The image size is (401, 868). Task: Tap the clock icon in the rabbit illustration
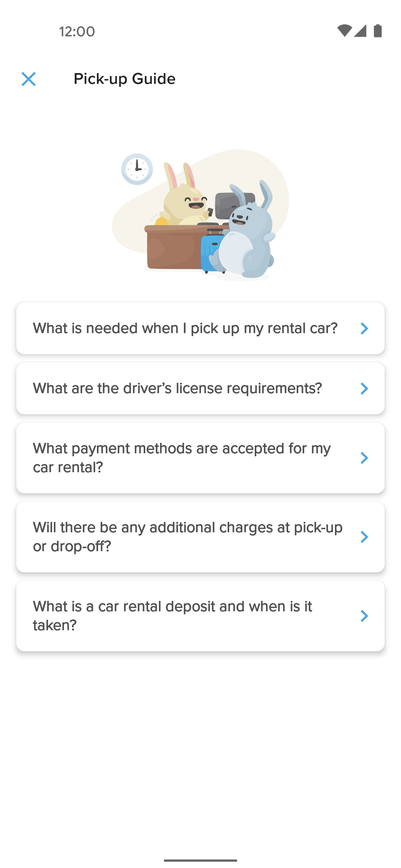click(x=137, y=169)
